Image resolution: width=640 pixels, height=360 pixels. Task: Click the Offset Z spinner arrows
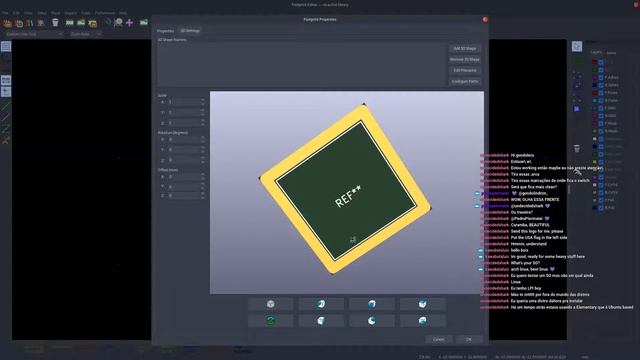point(202,196)
